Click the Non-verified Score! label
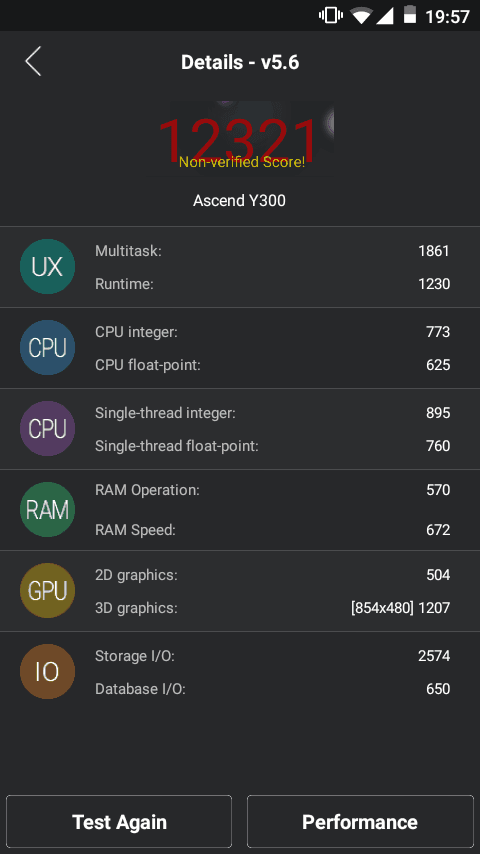The image size is (480, 854). pos(242,162)
